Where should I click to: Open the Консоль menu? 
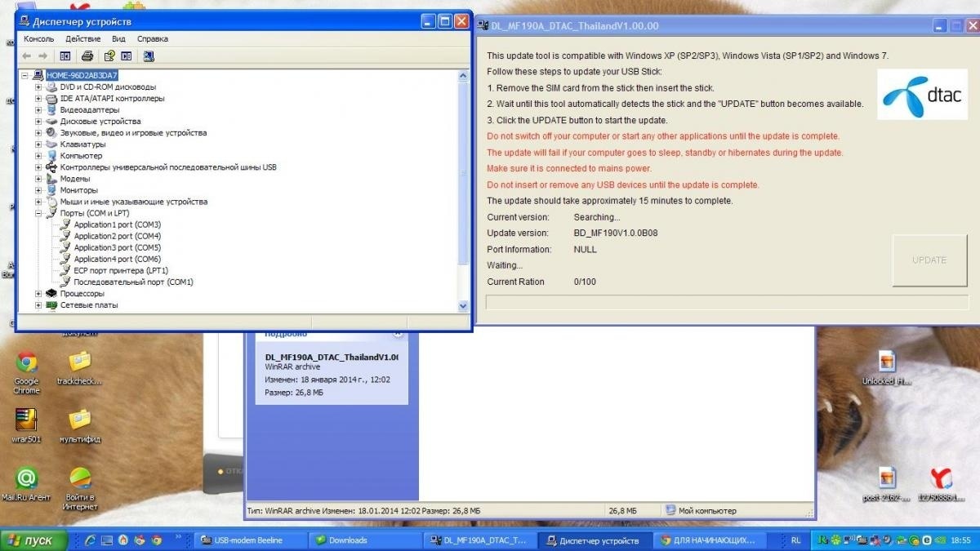[x=39, y=38]
